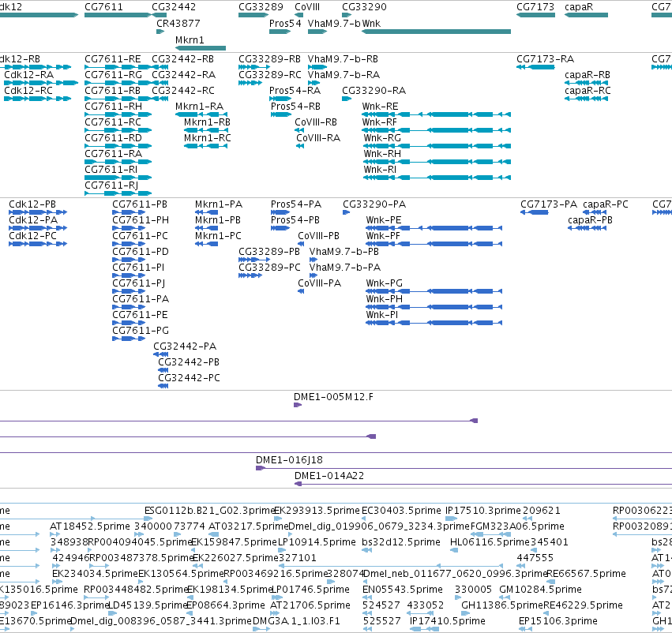Select the CoVIII-RA transcript label
Screen dimensions: 672x633
(x=318, y=138)
